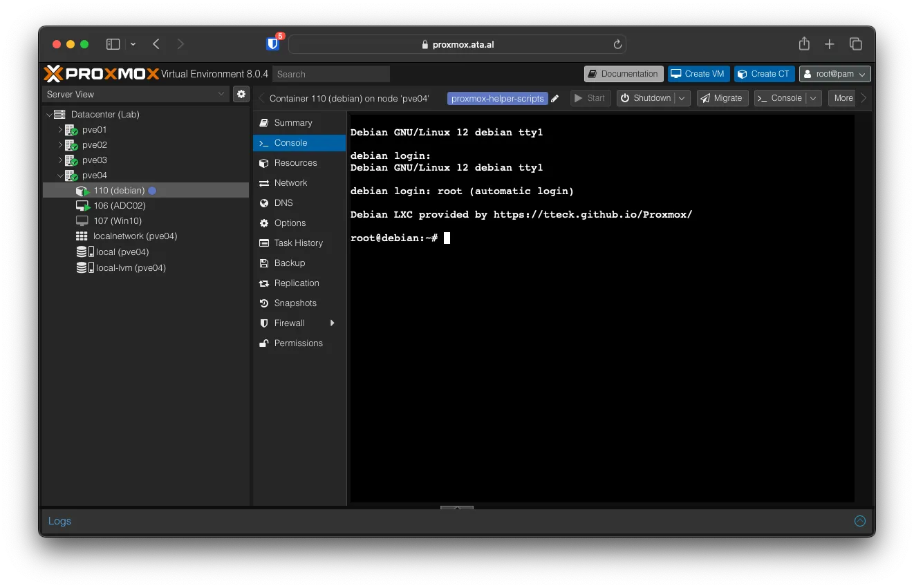Click the log panel splitter collapse handle

[x=457, y=508]
